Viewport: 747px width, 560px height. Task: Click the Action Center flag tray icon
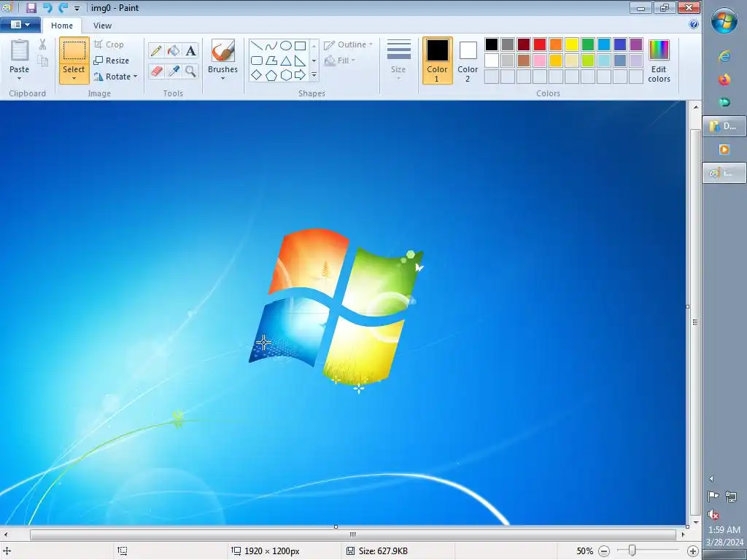point(713,497)
